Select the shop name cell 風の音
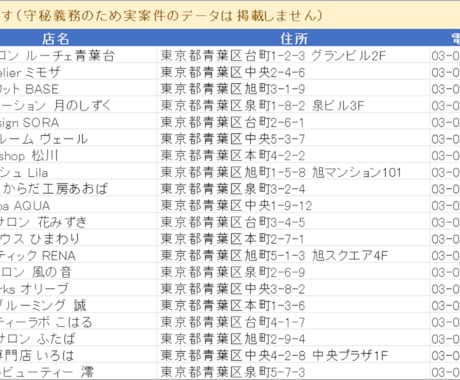This screenshot has height=380, width=460. tap(78, 272)
